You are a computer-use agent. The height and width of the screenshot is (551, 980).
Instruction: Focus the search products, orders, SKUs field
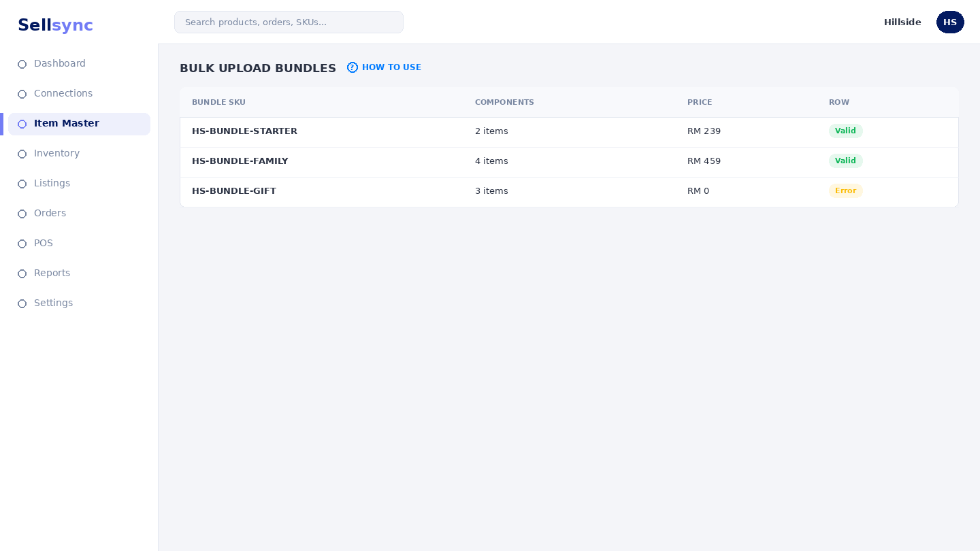[x=289, y=22]
